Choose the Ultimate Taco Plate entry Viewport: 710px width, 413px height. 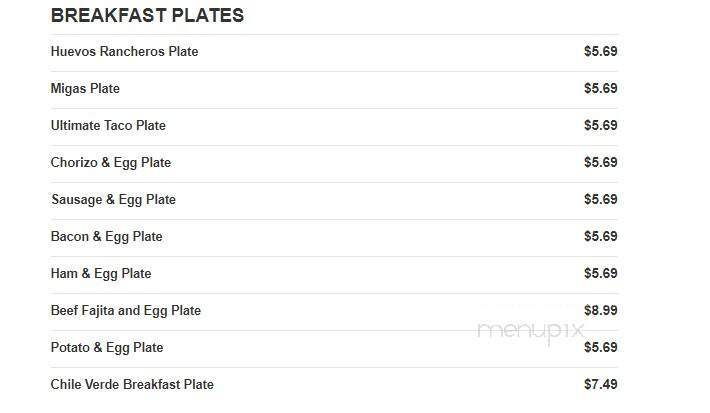tap(108, 125)
